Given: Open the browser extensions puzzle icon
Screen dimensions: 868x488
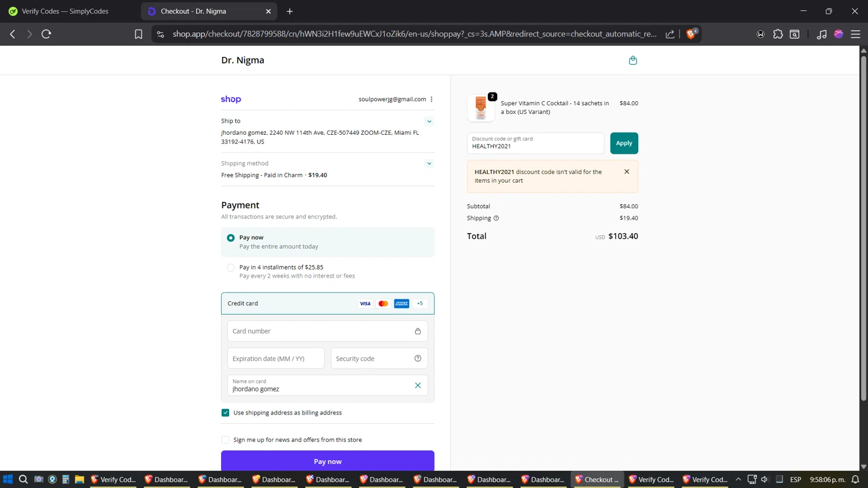Looking at the screenshot, I should pos(778,34).
